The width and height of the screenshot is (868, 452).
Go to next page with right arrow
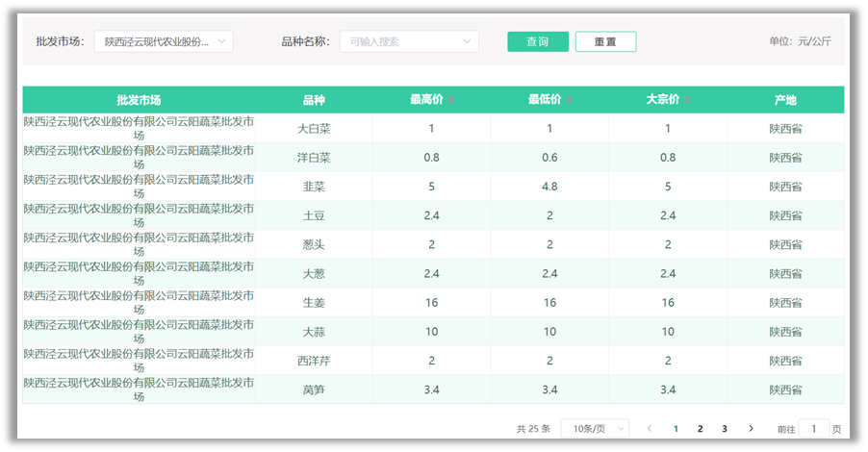751,429
